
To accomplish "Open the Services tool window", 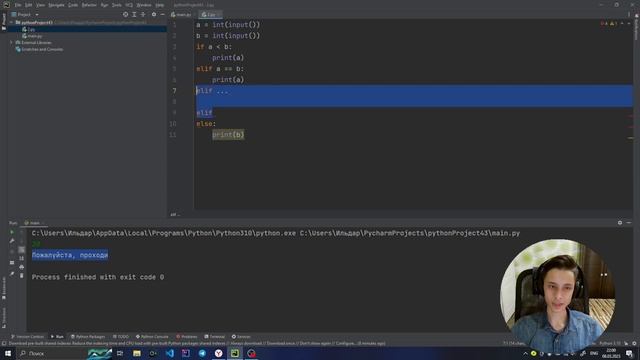I will point(241,337).
